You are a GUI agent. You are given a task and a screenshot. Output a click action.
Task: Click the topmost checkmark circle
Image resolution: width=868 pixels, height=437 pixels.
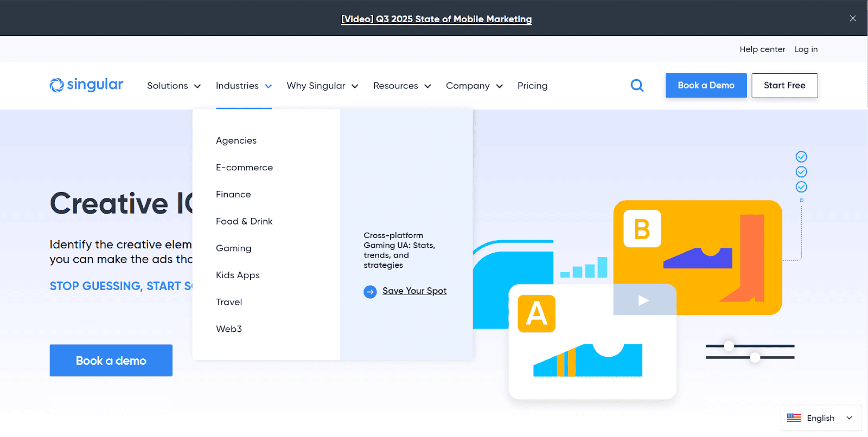click(801, 157)
